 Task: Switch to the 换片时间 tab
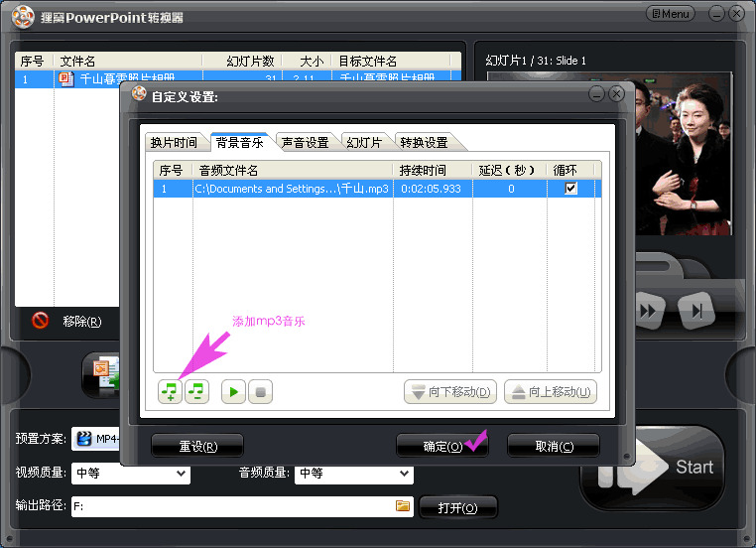pos(174,143)
